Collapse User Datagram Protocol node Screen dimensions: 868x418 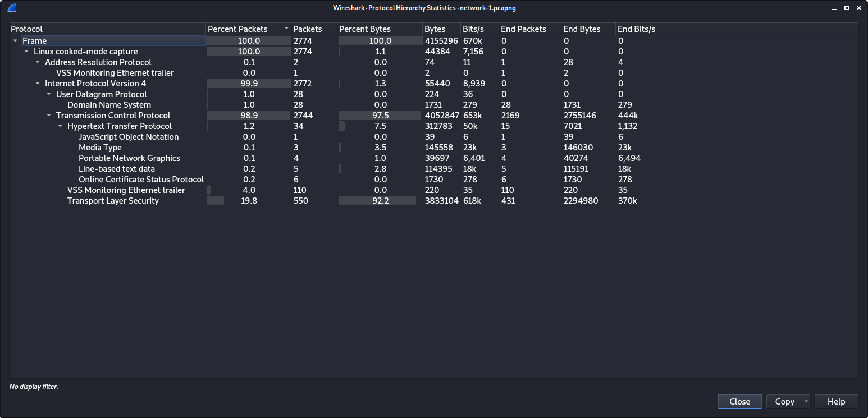pos(49,94)
